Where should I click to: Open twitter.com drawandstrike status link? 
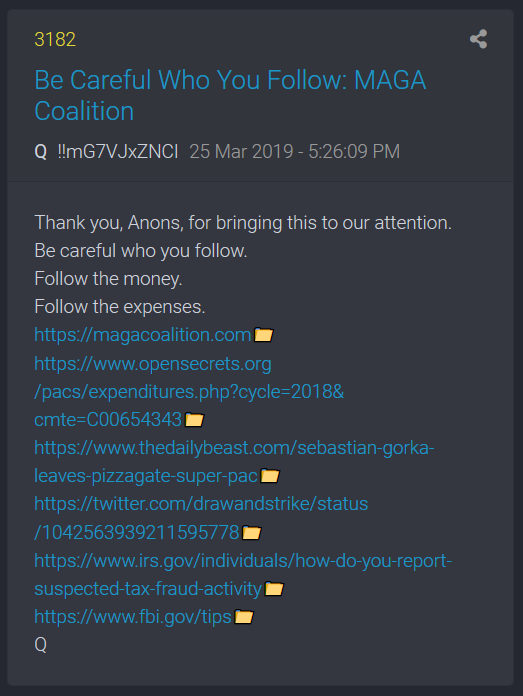[201, 518]
